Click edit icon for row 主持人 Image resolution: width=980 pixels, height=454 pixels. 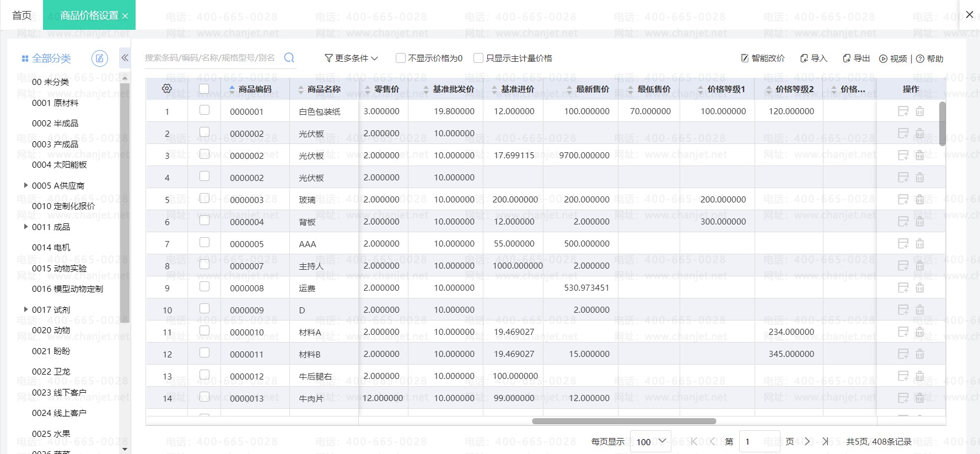click(903, 265)
